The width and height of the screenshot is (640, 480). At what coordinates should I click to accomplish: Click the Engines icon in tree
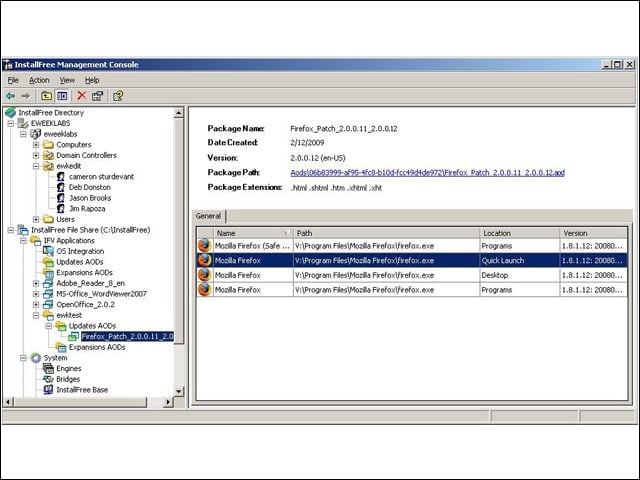click(48, 368)
